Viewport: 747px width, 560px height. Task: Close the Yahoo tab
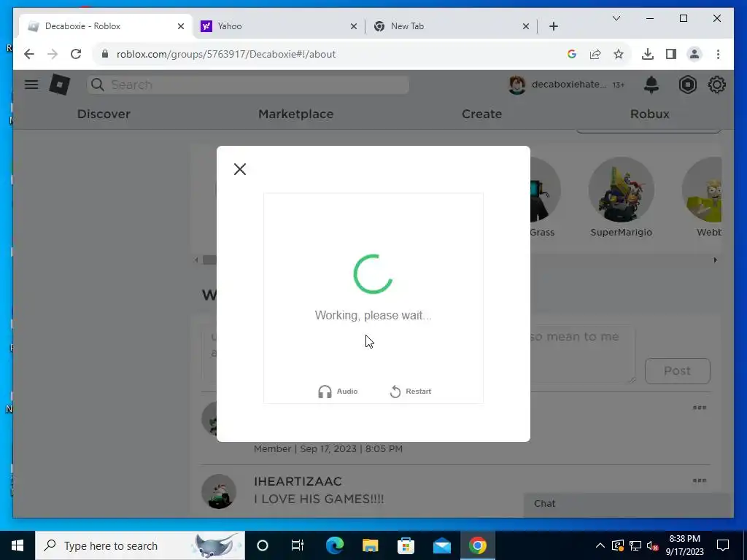(354, 26)
